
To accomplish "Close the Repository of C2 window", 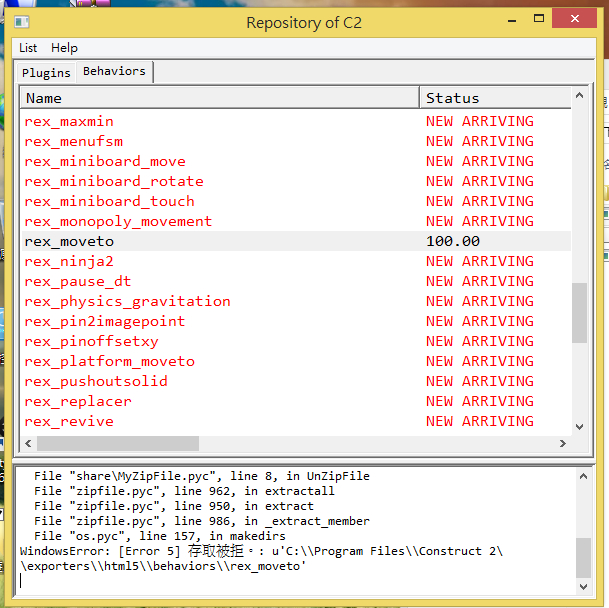I will tap(574, 18).
